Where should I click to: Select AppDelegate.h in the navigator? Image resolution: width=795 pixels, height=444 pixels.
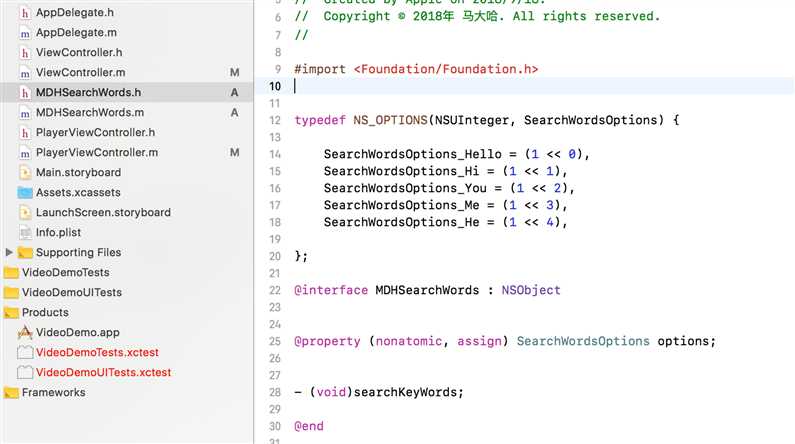click(x=75, y=13)
